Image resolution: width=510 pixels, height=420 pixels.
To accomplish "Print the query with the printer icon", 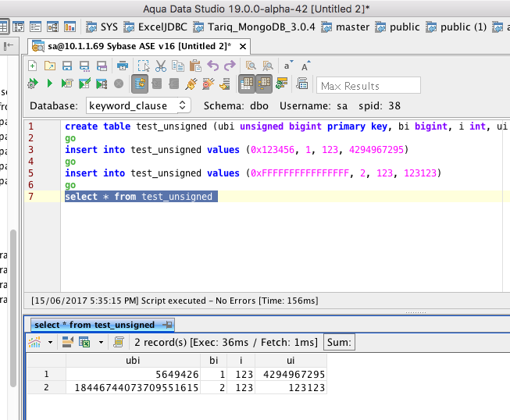I will pos(123,66).
